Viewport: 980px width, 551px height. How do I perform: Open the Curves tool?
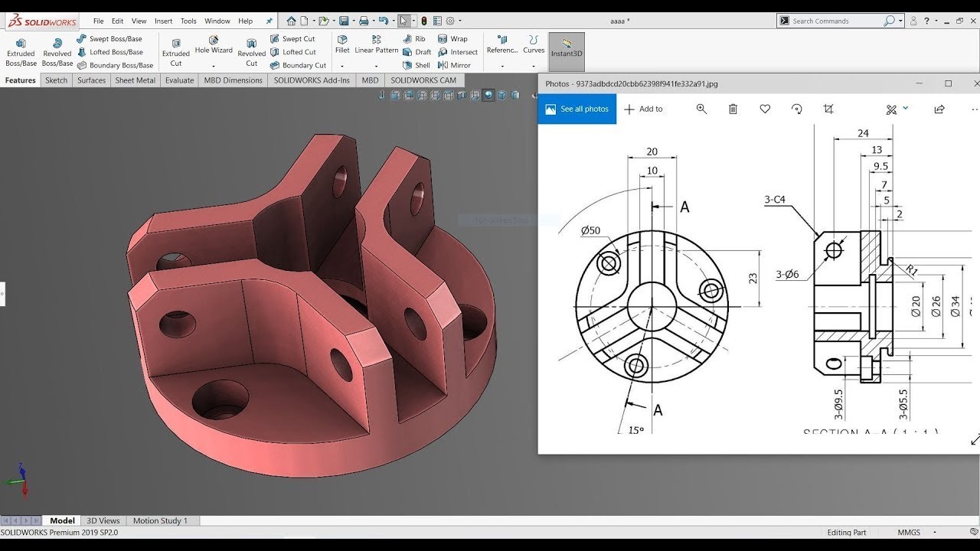point(534,45)
